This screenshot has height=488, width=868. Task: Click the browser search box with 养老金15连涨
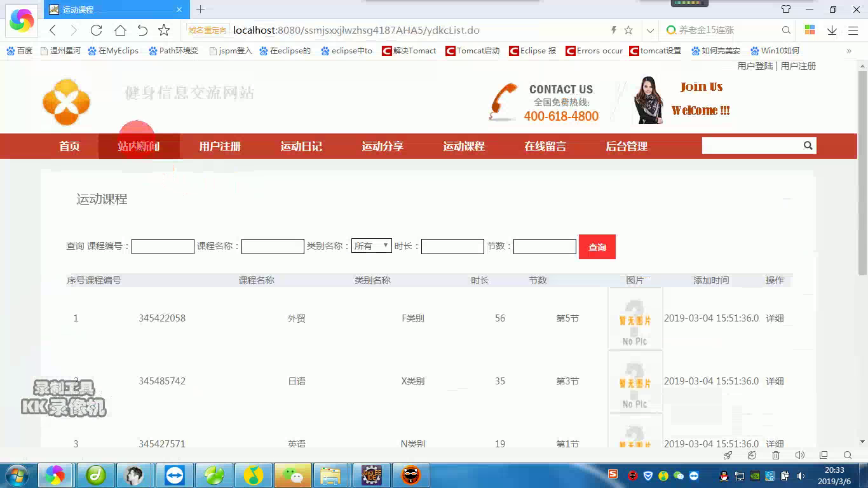pos(728,30)
